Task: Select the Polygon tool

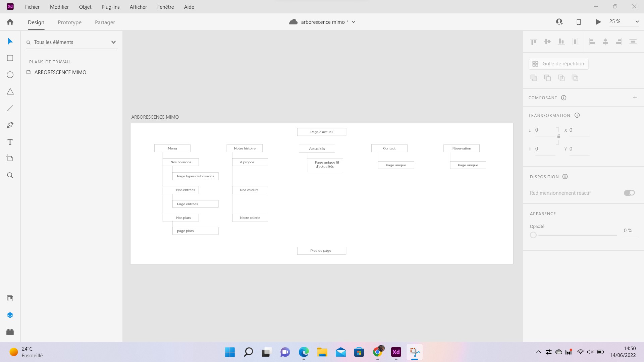Action: coord(10,92)
